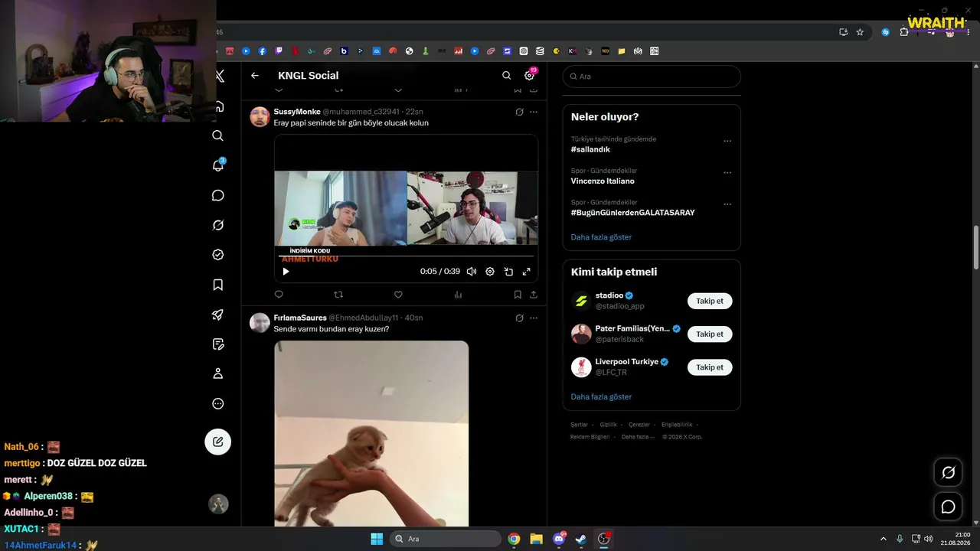Open options for the #sallandık trend
The image size is (980, 551).
pos(727,141)
